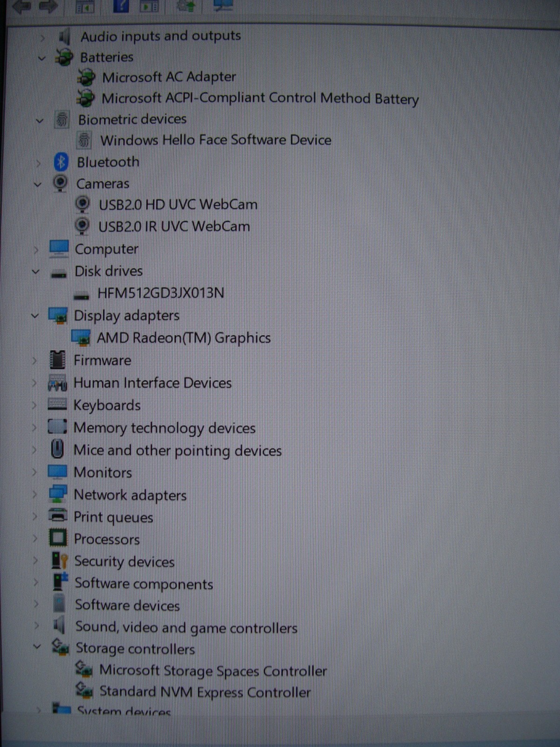Click the Monitors icon

(57, 471)
